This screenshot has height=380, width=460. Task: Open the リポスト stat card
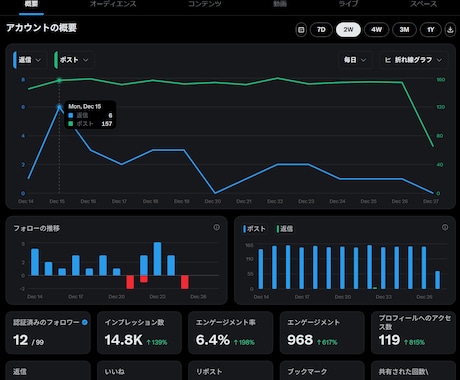pyautogui.click(x=231, y=370)
